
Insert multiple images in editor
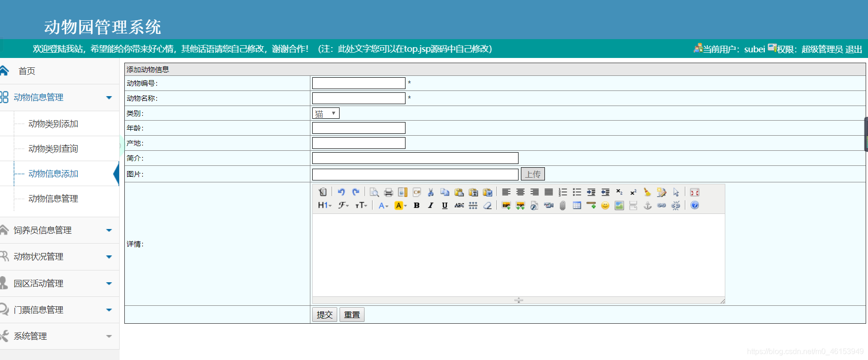(520, 205)
